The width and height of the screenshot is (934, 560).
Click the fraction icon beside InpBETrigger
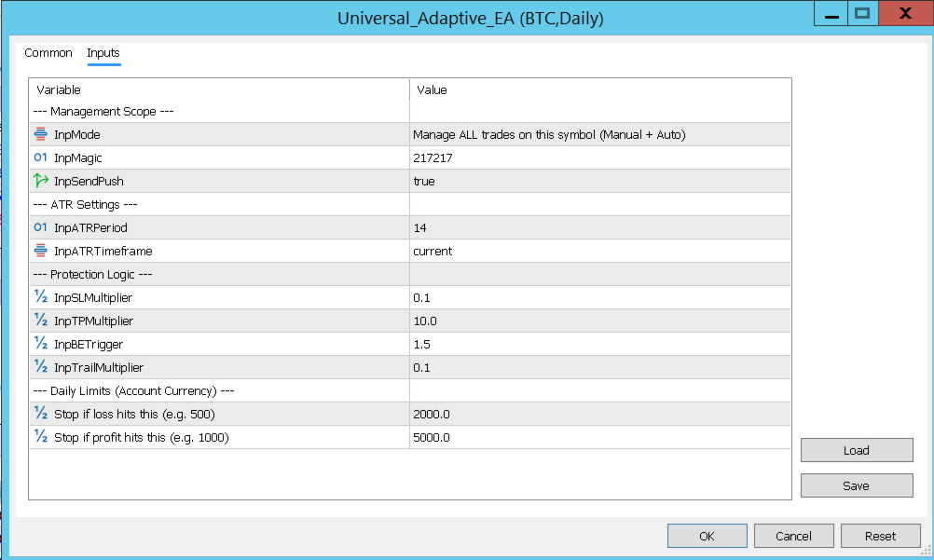40,343
